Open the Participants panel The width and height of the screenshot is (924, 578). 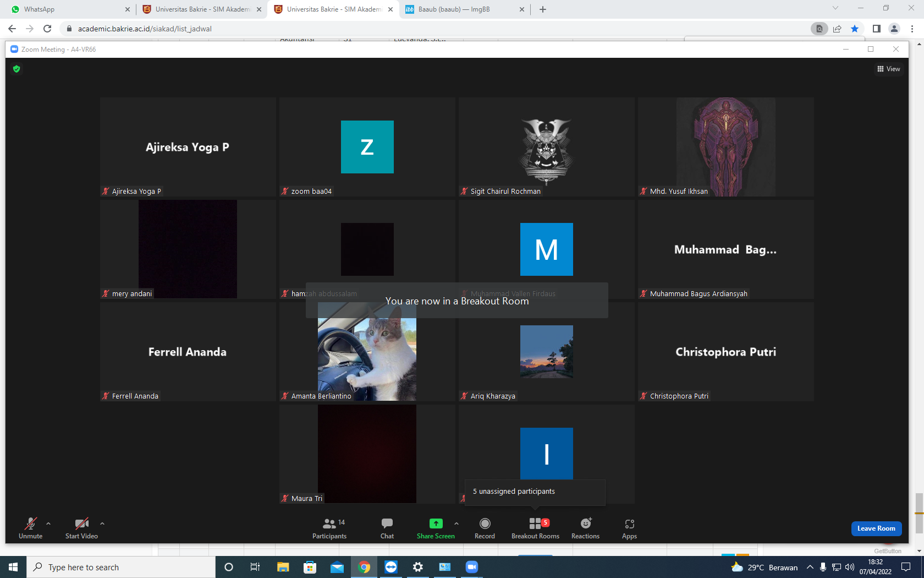(x=329, y=528)
